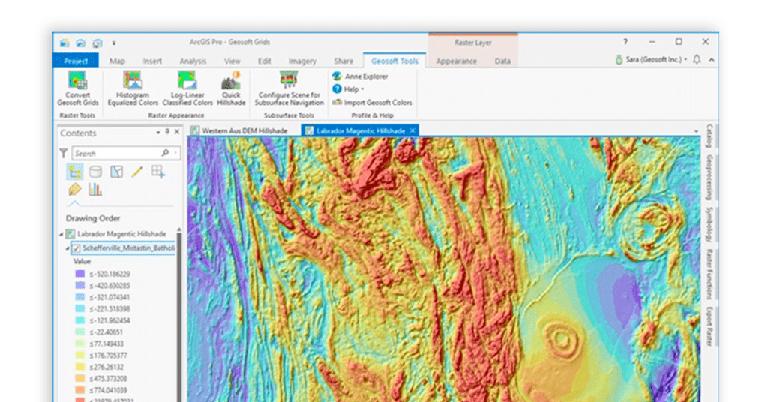
Task: Switch to the Map ribbon tab
Action: 117,61
